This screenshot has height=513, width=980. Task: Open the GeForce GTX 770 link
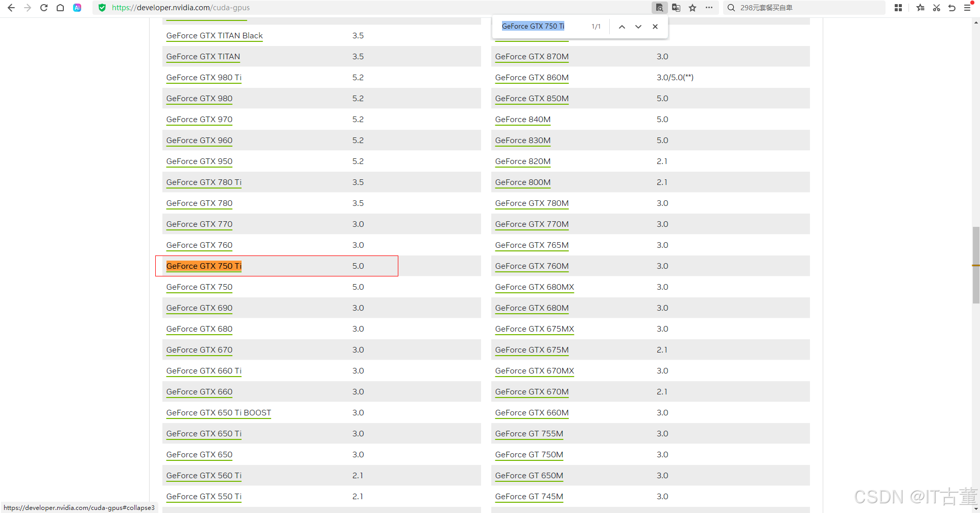[x=199, y=224]
